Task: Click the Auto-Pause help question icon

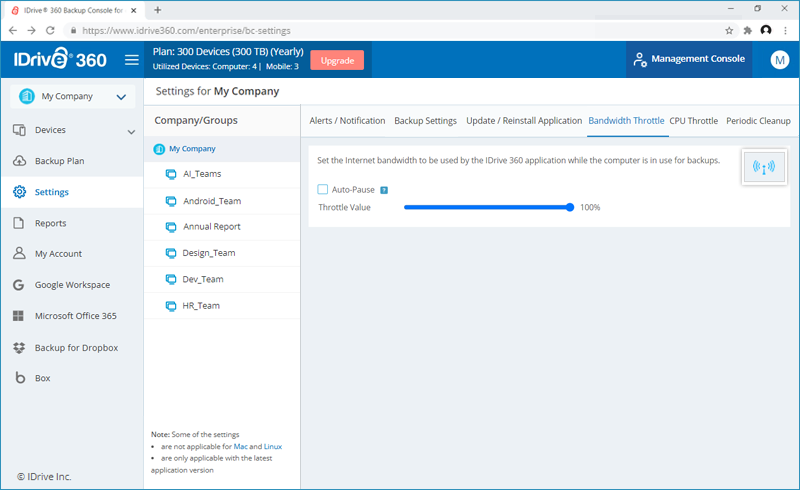Action: 384,190
